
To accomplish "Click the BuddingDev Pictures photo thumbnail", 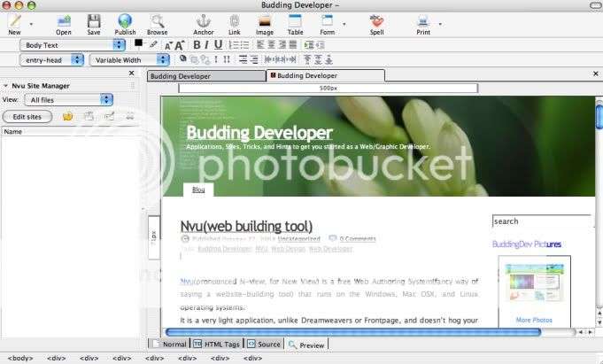I will click(x=534, y=283).
